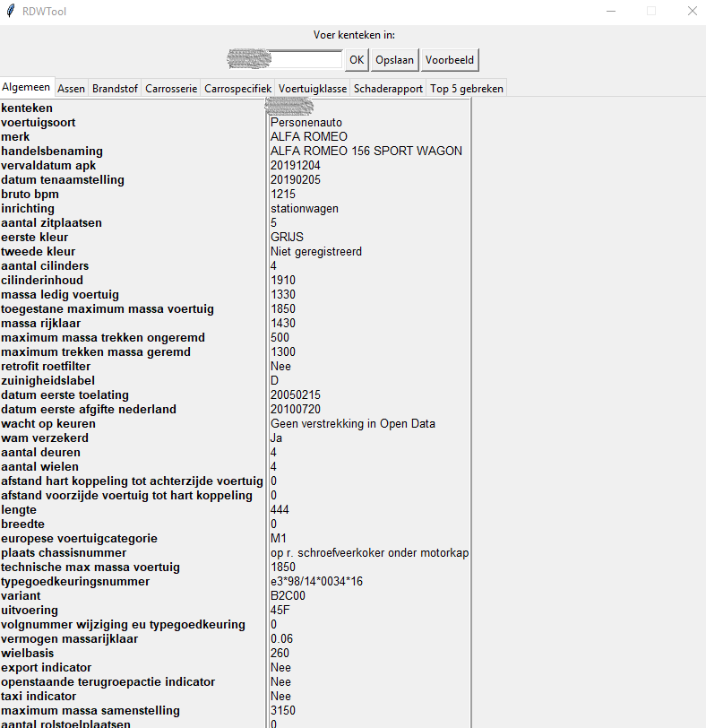The height and width of the screenshot is (728, 706).
Task: Click the OK button next to kenteken field
Action: pos(357,60)
